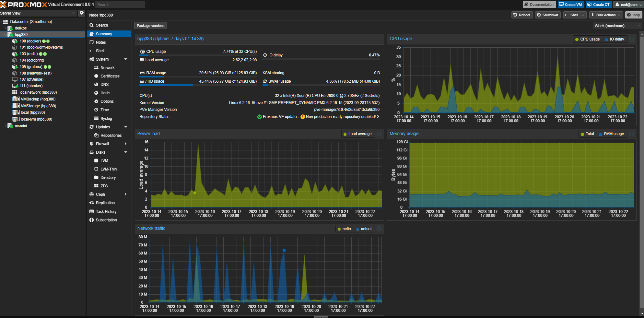This screenshot has height=318, width=644.
Task: Click the RAM usage progress bar
Action: tap(198, 77)
